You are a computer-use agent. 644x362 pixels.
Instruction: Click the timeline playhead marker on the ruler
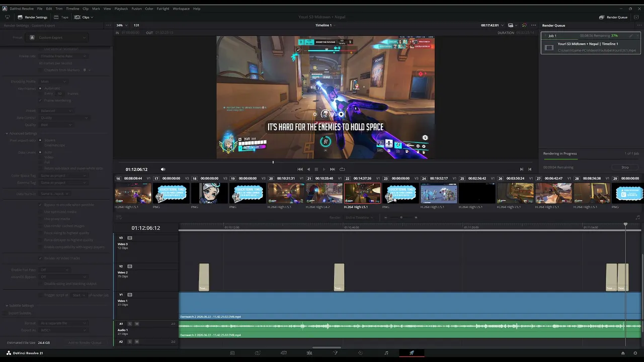click(625, 225)
